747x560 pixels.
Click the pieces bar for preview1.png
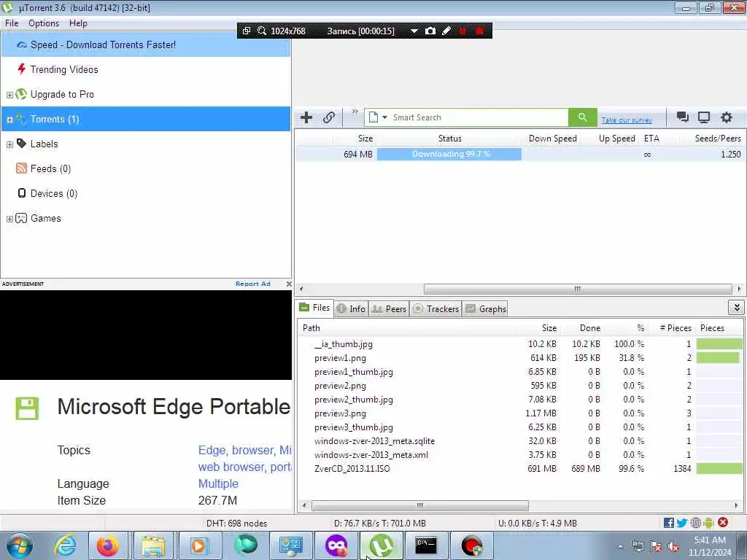[x=719, y=357]
